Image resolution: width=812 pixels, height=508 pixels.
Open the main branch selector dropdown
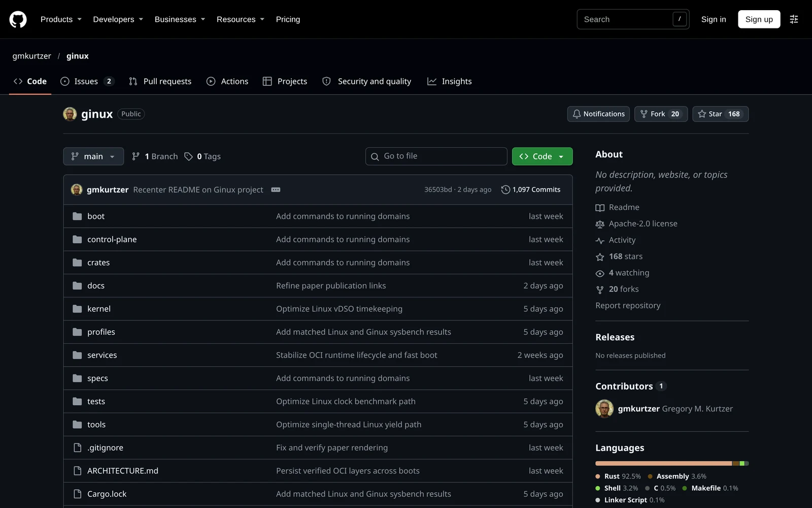point(93,156)
